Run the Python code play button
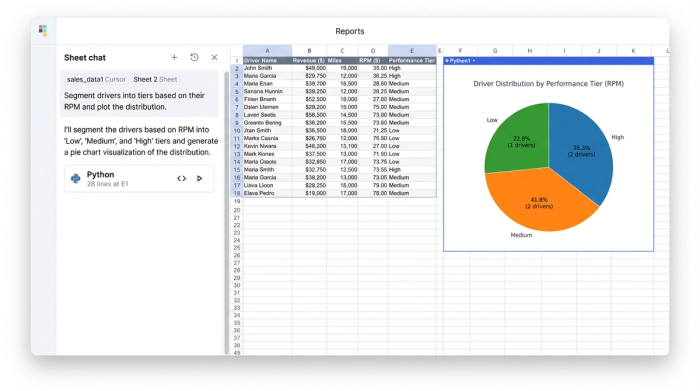Viewport: 700px width, 391px height. (x=200, y=179)
